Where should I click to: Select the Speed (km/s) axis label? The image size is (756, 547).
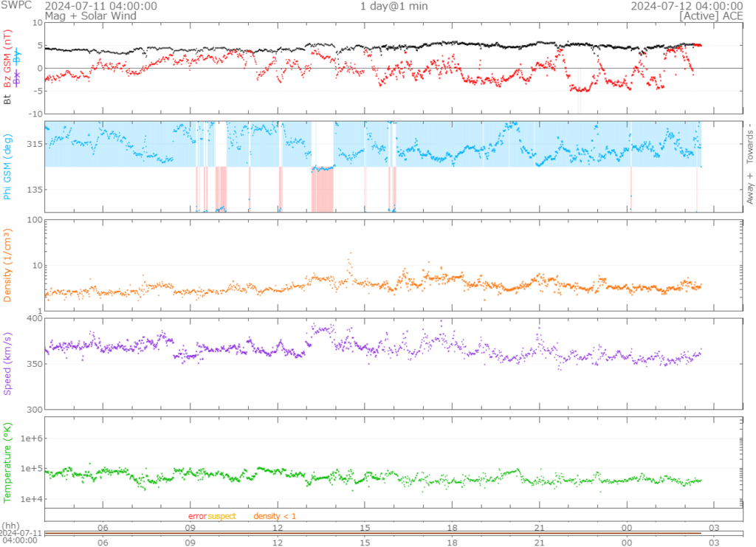[7, 364]
